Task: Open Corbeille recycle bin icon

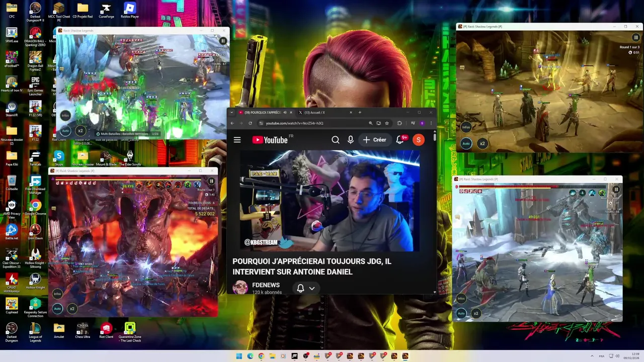Action: click(x=12, y=183)
